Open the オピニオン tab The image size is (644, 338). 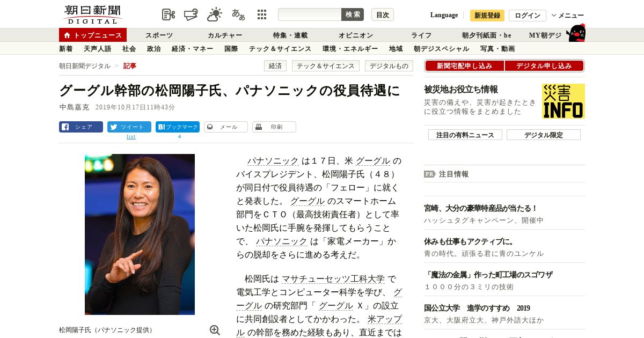tap(356, 35)
